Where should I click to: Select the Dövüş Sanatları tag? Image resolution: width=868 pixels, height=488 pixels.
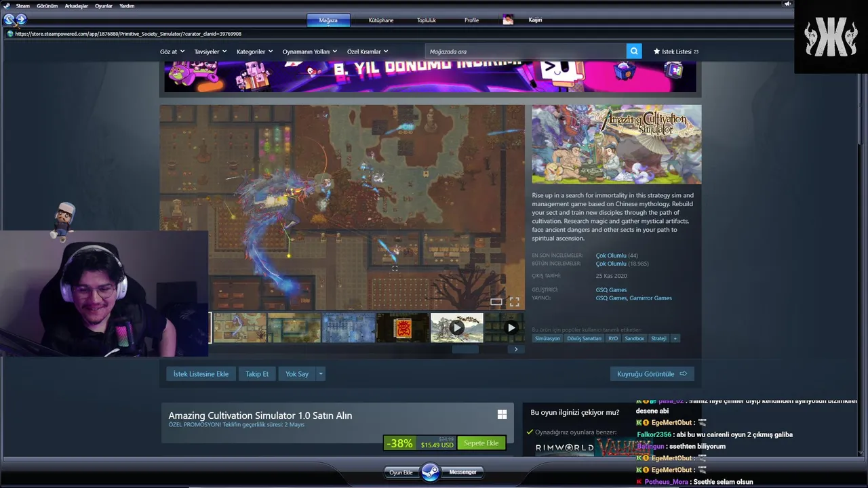584,338
